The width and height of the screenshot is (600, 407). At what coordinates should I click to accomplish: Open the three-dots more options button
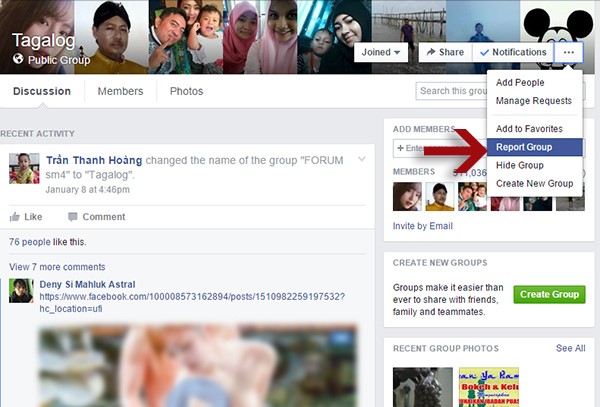coord(569,52)
